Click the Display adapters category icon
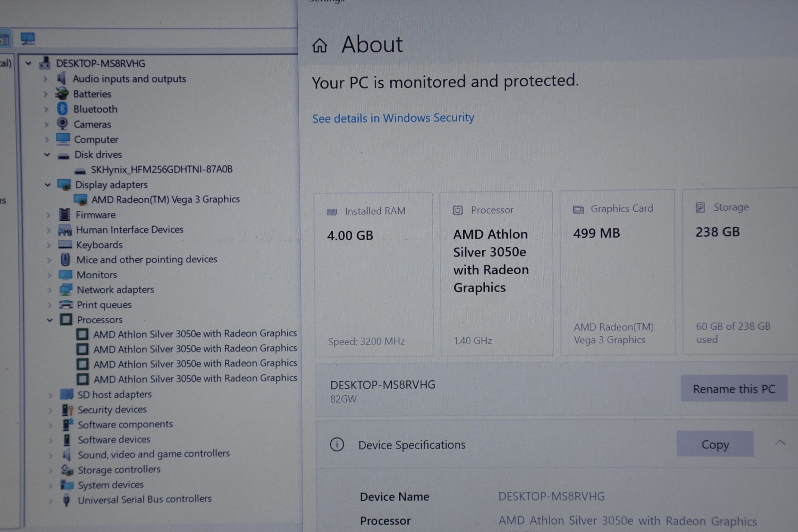Viewport: 798px width, 532px height. (64, 185)
